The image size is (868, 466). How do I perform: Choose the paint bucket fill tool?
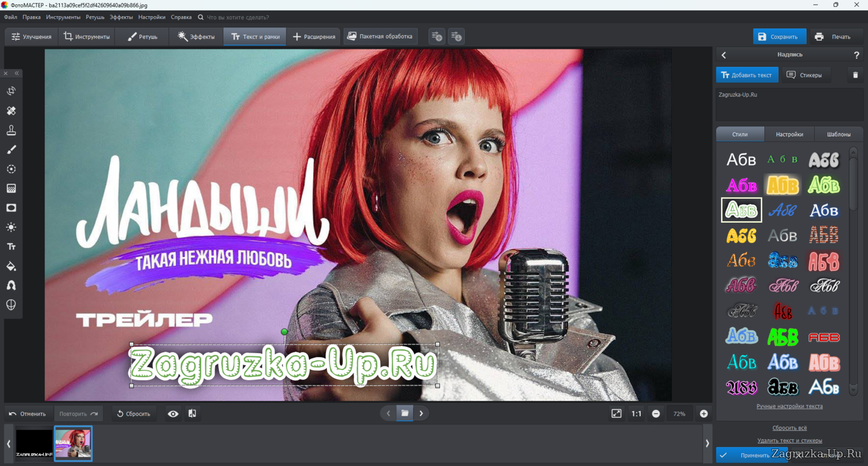click(11, 267)
